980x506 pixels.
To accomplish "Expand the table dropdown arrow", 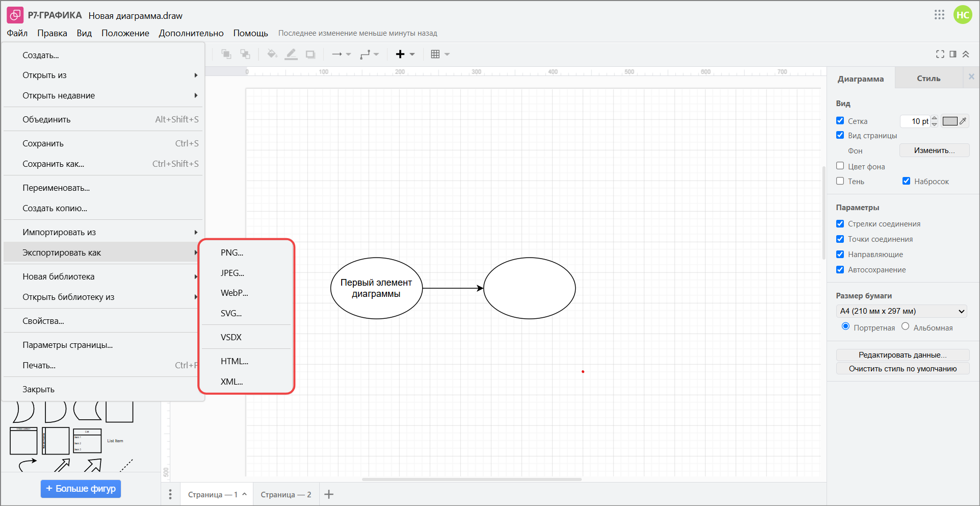I will pyautogui.click(x=447, y=54).
